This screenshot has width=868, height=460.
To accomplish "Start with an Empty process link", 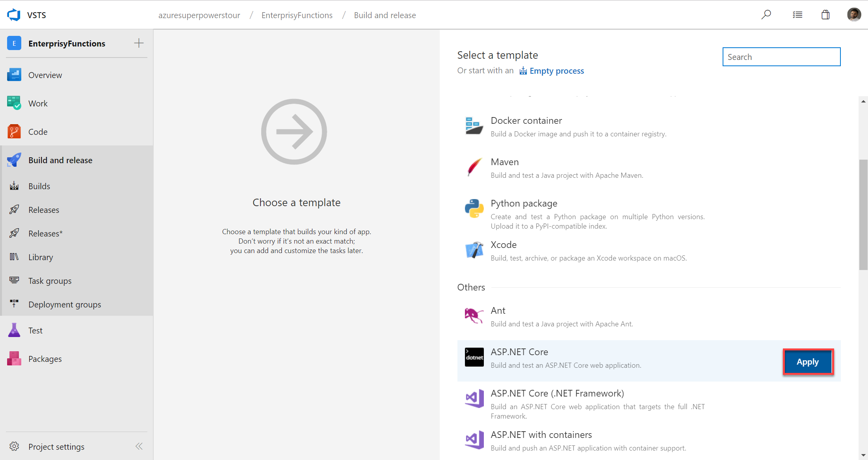I will [x=552, y=71].
